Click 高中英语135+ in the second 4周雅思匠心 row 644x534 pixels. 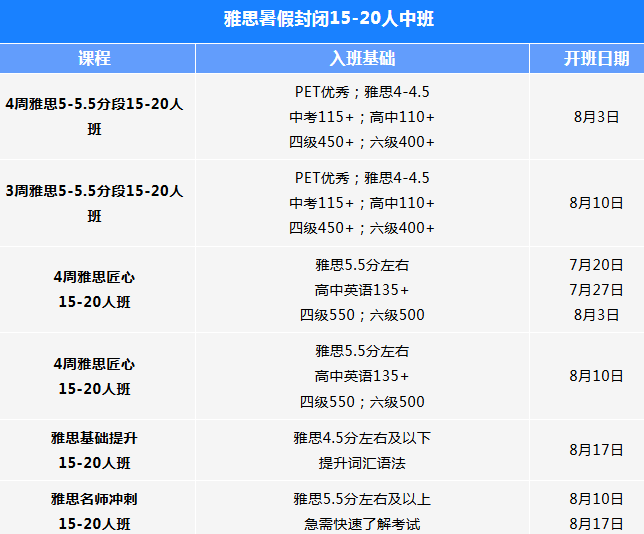click(x=362, y=376)
